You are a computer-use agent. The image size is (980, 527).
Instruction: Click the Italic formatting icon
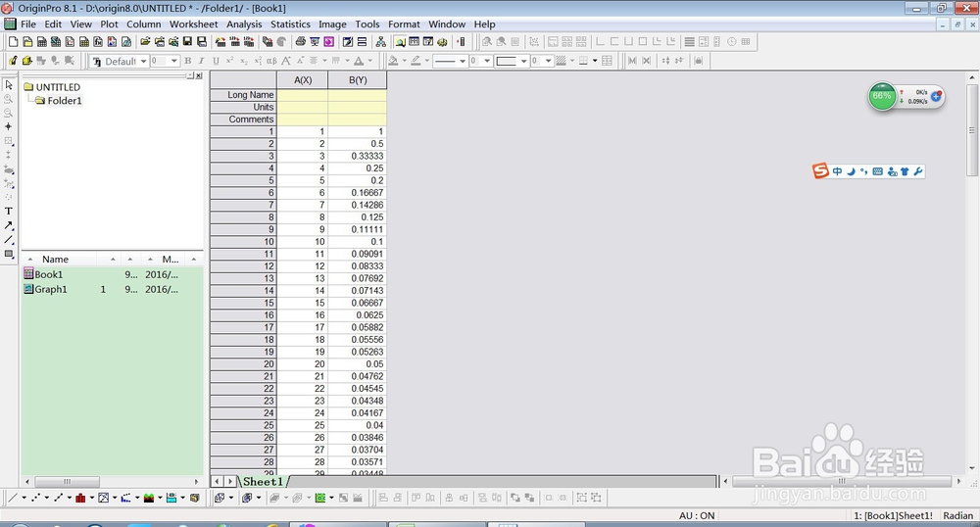[201, 61]
